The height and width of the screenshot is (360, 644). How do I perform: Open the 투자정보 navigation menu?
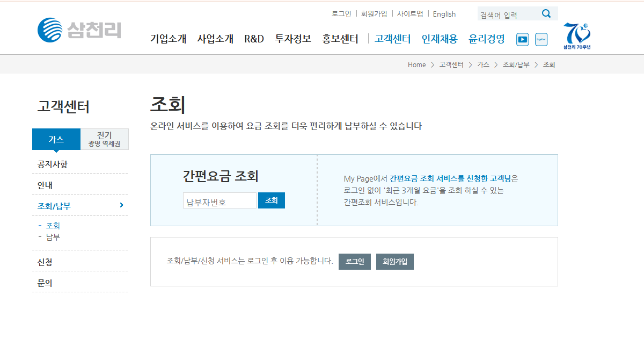point(292,39)
